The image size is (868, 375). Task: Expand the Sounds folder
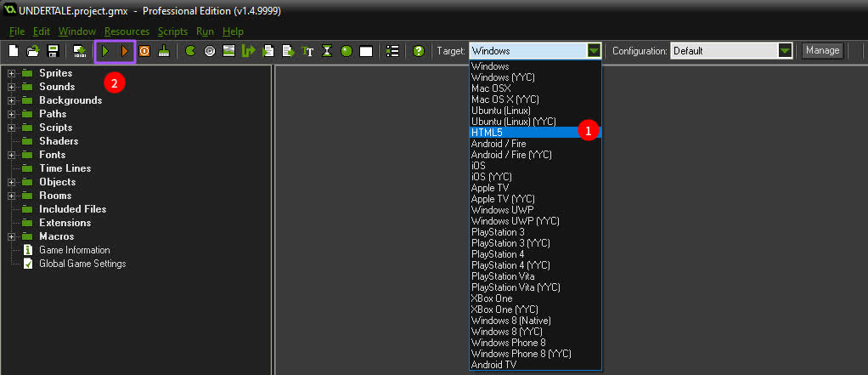pyautogui.click(x=11, y=87)
